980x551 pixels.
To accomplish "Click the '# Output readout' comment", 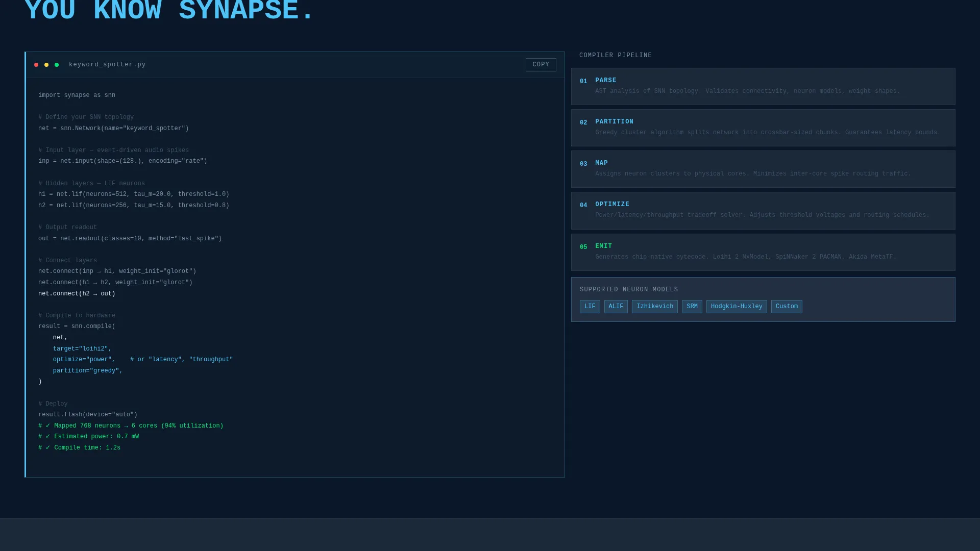I will pos(67,228).
